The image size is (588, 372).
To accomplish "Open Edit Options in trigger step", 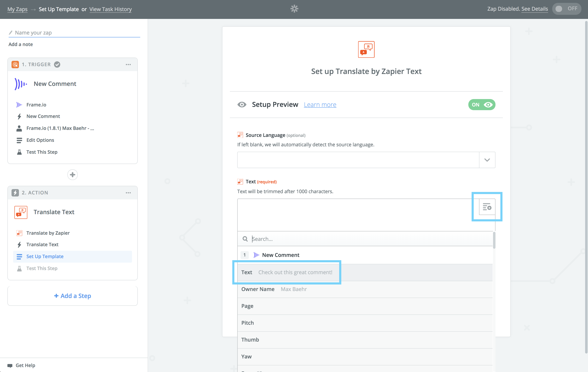I will point(40,140).
